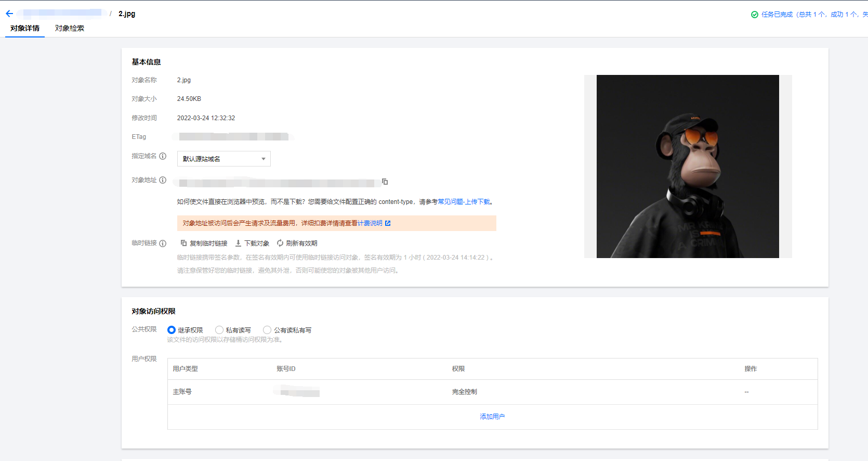Click the info icon beside 临时链接
Image resolution: width=868 pixels, height=461 pixels.
163,244
